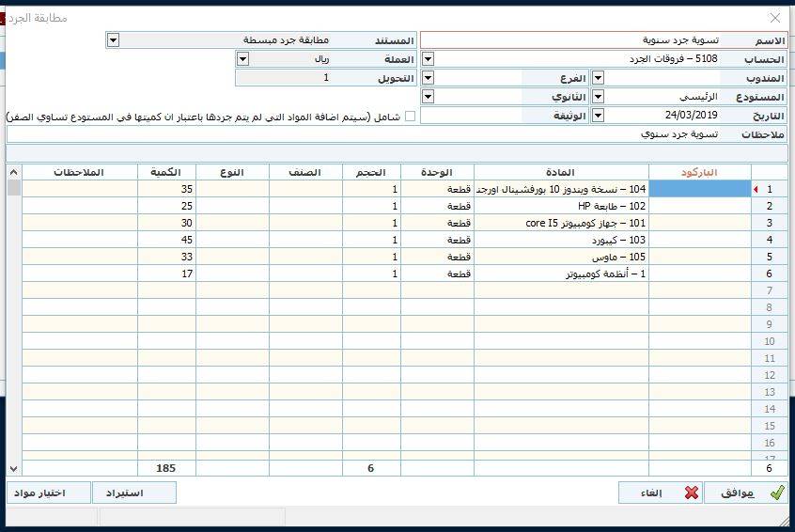Close the مطابقة الجرد window
The height and width of the screenshot is (532, 795).
coord(775,18)
